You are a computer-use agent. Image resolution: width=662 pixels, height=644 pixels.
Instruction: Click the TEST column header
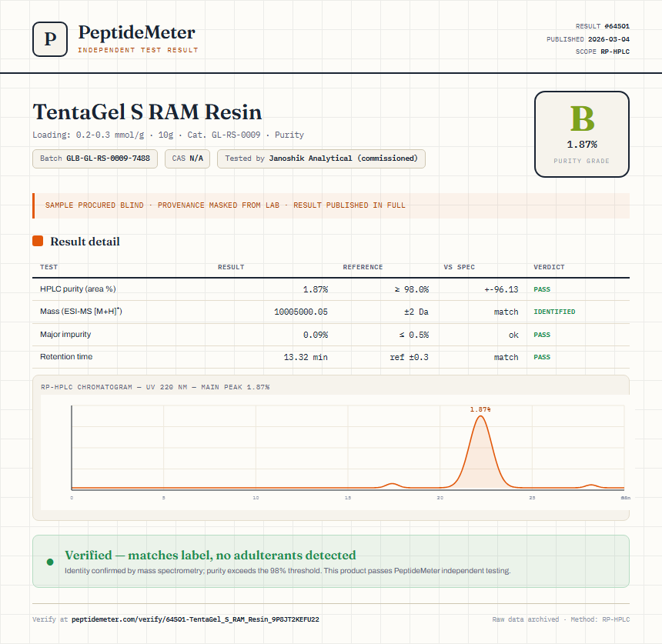(x=49, y=267)
